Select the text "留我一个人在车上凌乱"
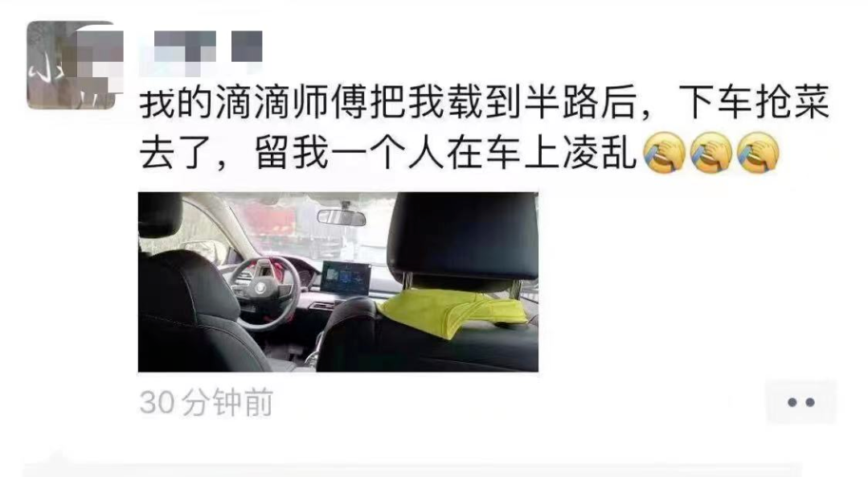The image size is (868, 477). click(445, 153)
